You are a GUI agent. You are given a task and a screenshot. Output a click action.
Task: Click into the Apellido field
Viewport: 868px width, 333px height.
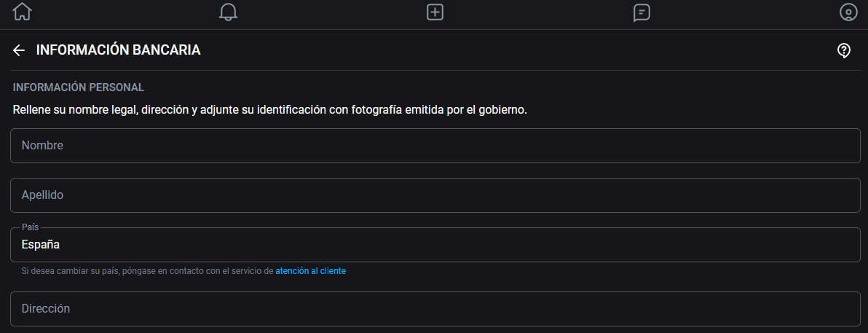click(x=435, y=195)
